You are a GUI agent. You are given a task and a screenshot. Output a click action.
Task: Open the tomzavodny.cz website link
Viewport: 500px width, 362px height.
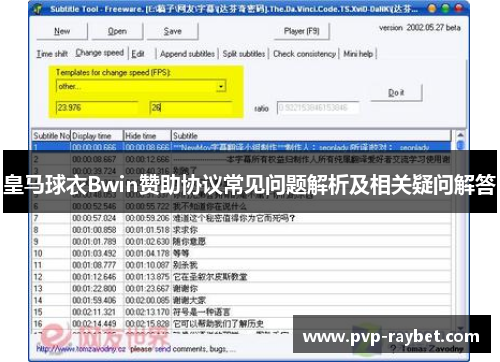[81, 349]
